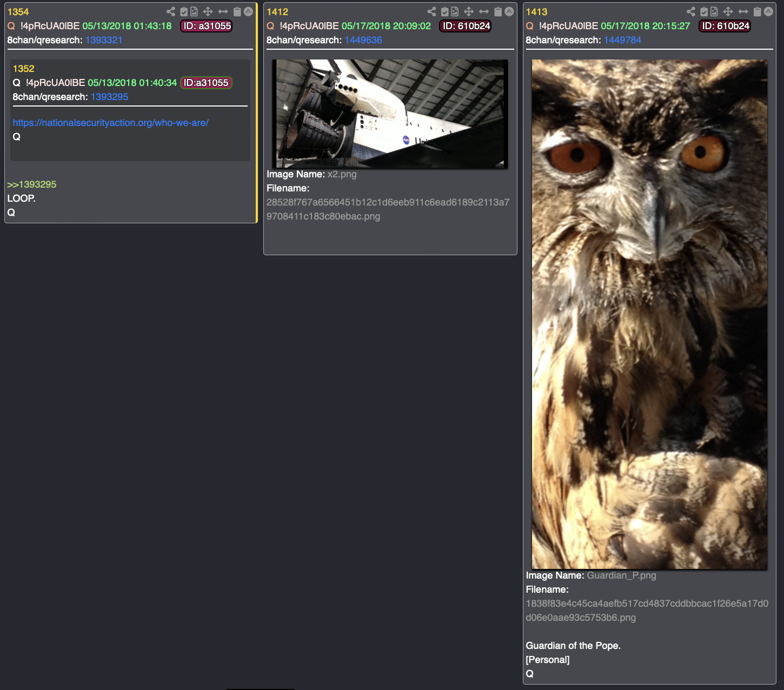Click the clipboard icon on post 1413
Image resolution: width=784 pixels, height=690 pixels.
[758, 11]
